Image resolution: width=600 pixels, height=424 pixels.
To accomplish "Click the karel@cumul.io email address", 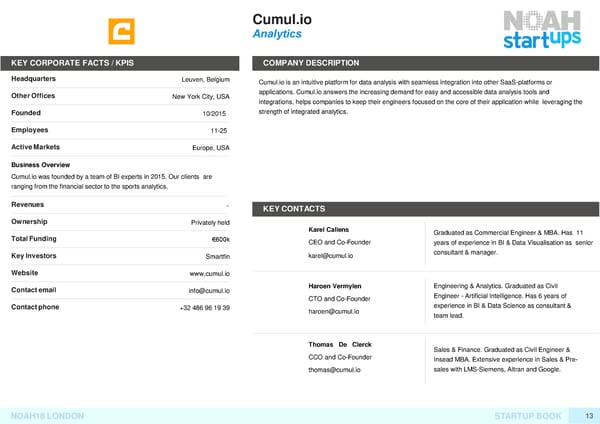I will pyautogui.click(x=333, y=257).
